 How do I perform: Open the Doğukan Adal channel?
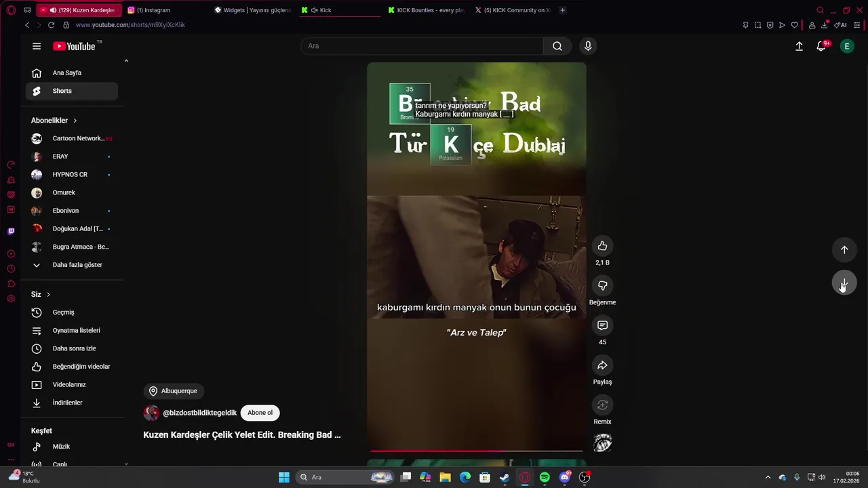pyautogui.click(x=72, y=228)
